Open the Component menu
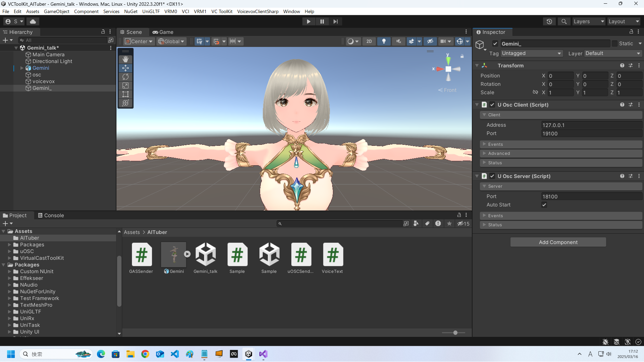 (86, 11)
